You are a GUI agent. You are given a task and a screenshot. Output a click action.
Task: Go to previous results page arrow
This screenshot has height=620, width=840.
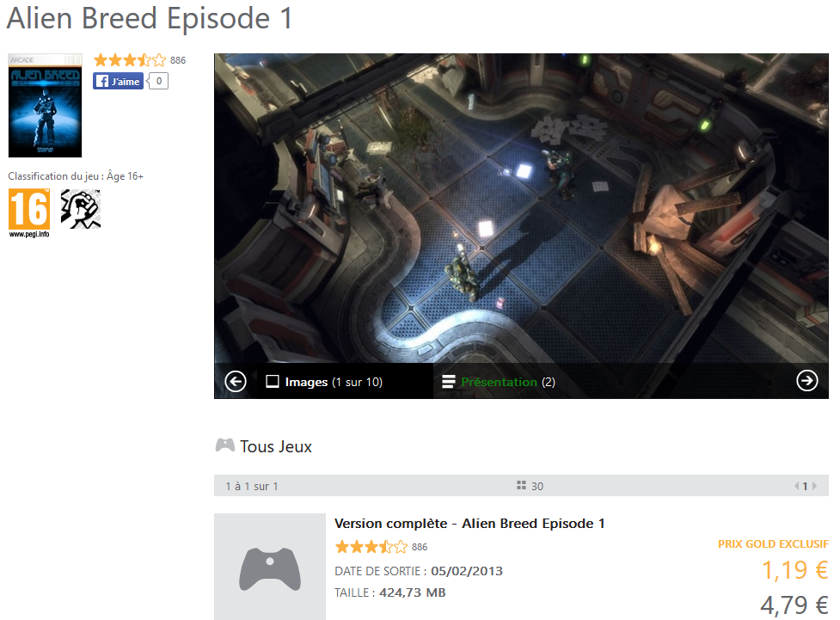tap(797, 486)
